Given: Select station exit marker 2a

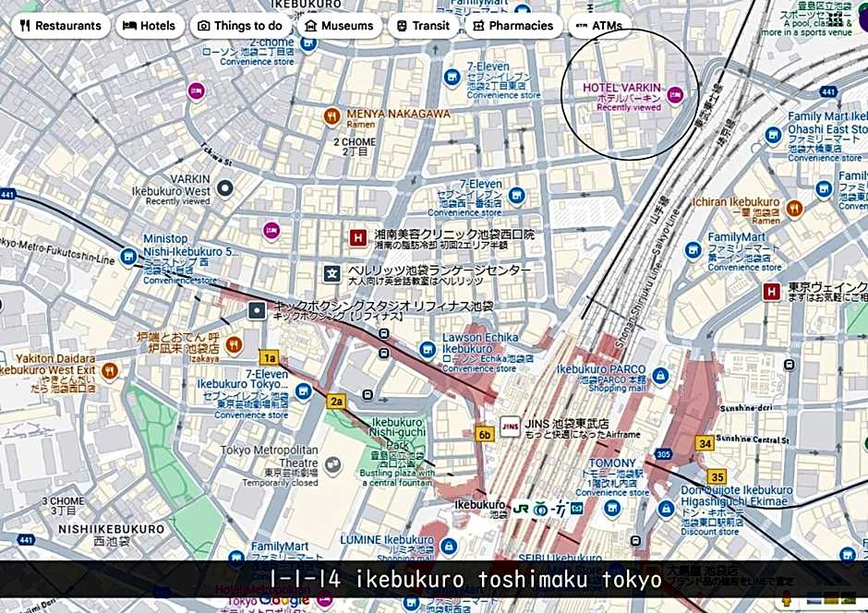Looking at the screenshot, I should click(336, 401).
